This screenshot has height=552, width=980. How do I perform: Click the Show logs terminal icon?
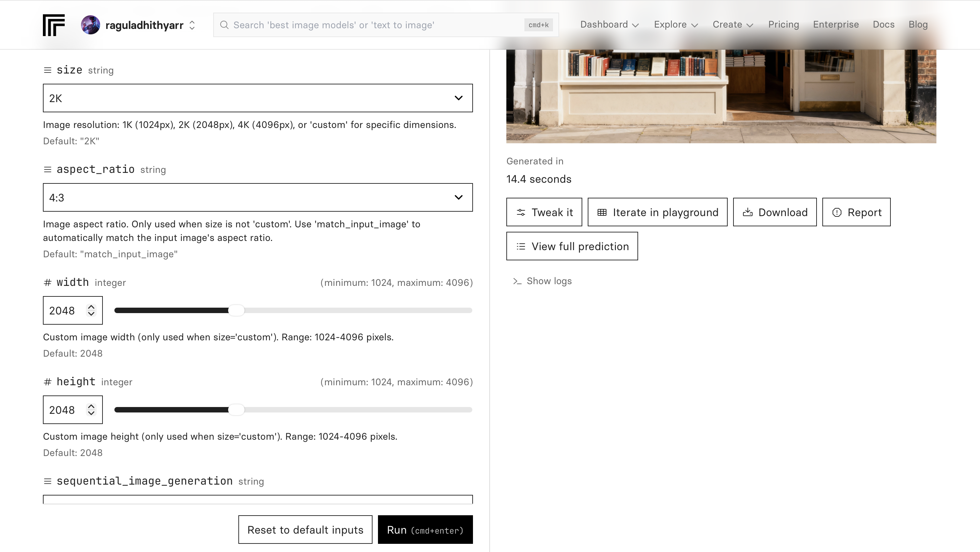(517, 281)
